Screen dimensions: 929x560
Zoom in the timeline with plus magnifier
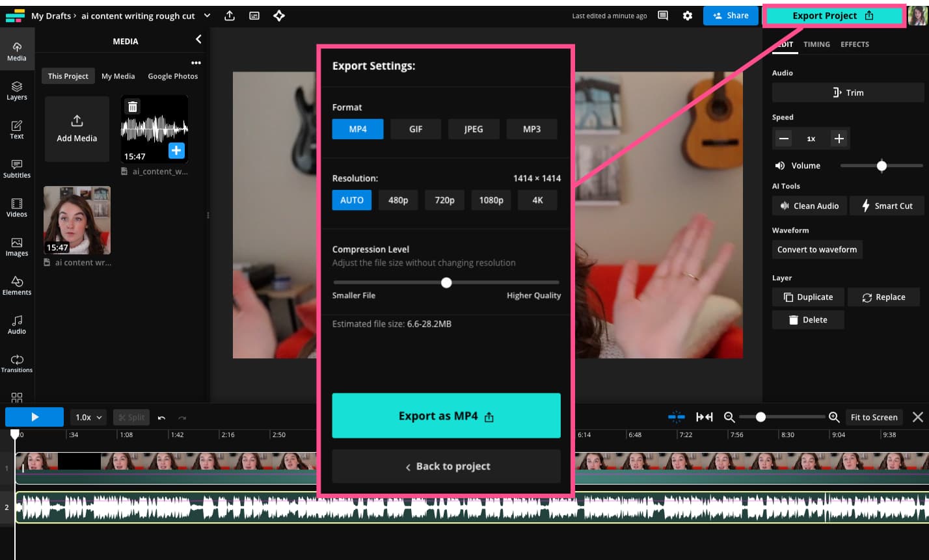[835, 417]
